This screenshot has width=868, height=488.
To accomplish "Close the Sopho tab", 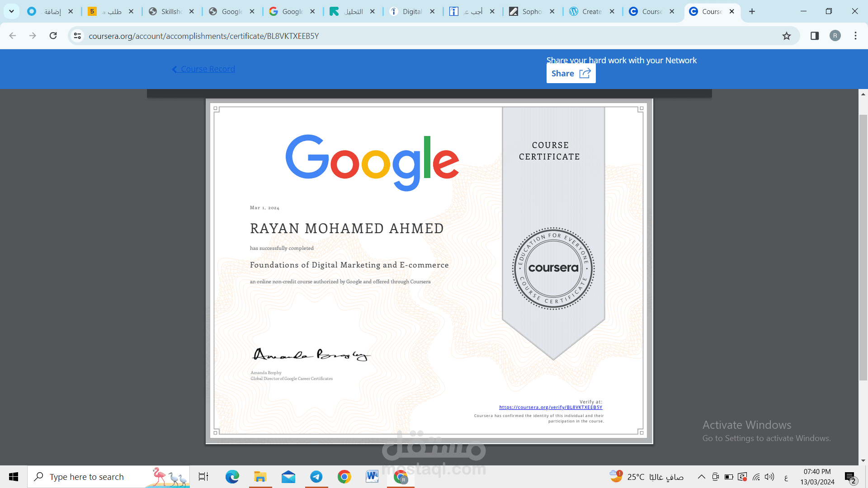I will point(552,11).
